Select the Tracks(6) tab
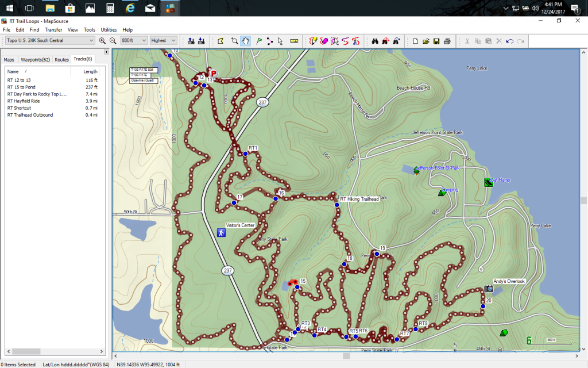 point(83,59)
